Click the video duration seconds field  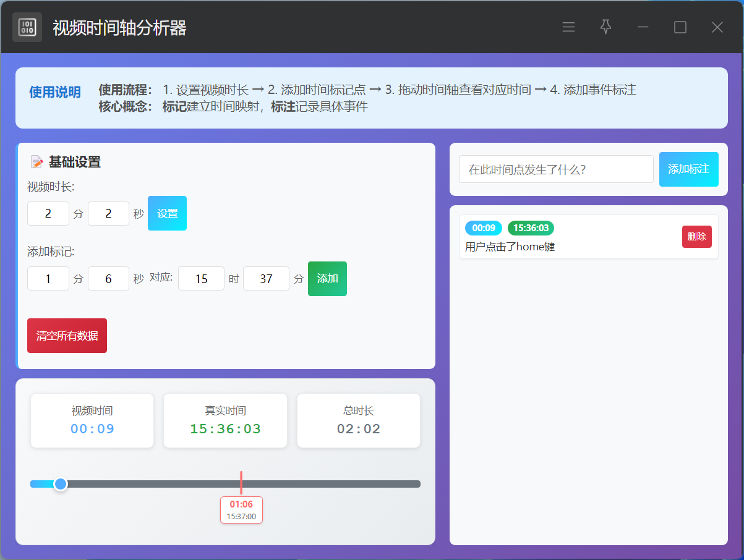108,214
